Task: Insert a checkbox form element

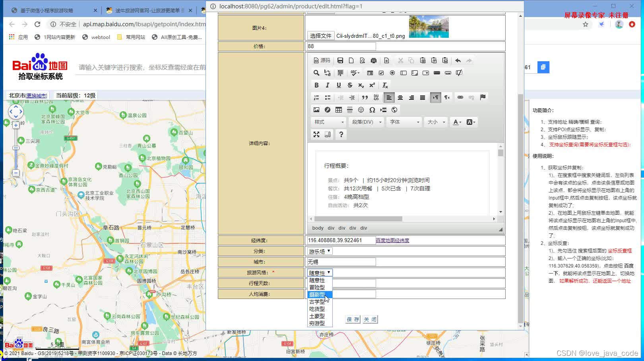Action: pyautogui.click(x=381, y=73)
